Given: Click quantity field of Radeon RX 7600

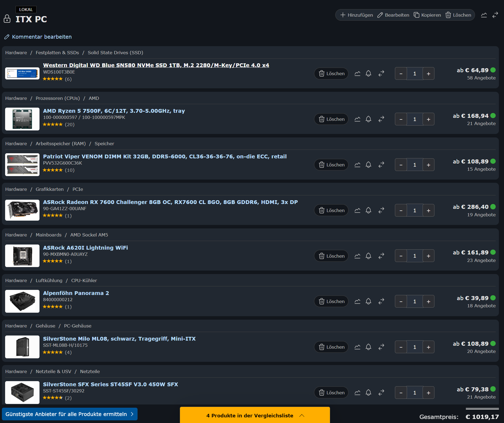Looking at the screenshot, I should [415, 210].
